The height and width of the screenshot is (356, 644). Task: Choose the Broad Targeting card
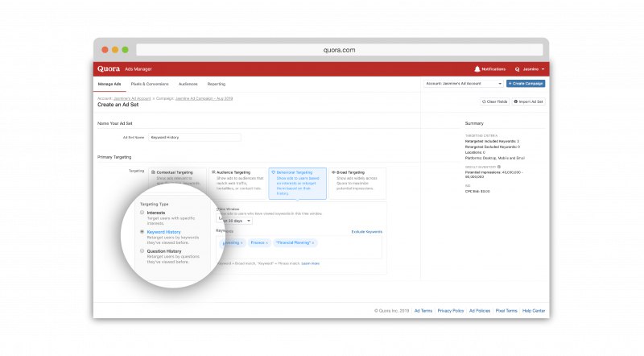coord(357,184)
